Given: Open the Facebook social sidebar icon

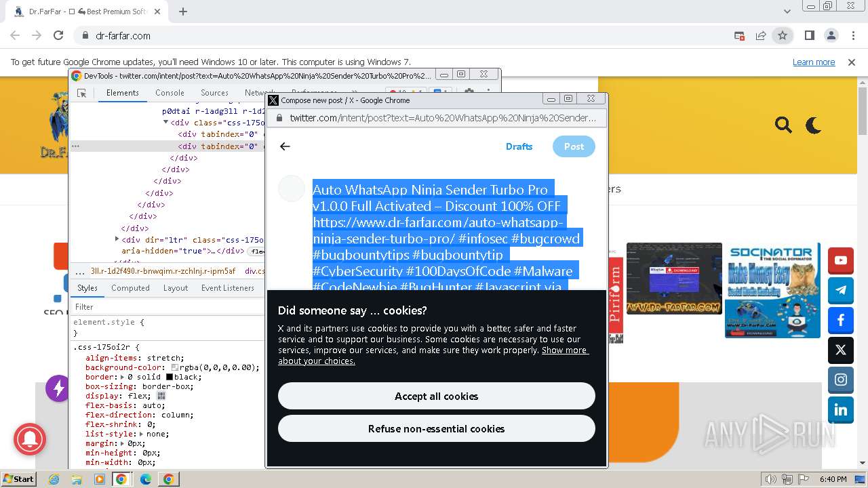Looking at the screenshot, I should coord(841,320).
